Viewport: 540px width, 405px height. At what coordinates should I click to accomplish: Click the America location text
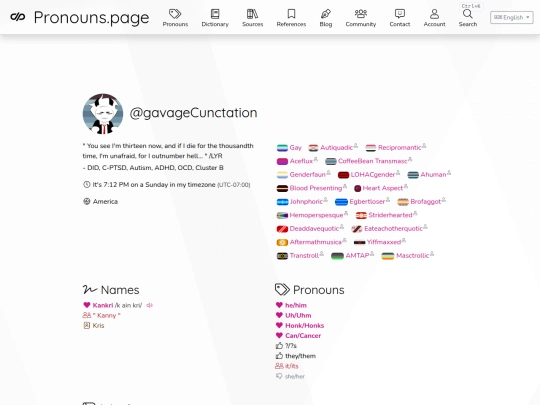click(105, 201)
